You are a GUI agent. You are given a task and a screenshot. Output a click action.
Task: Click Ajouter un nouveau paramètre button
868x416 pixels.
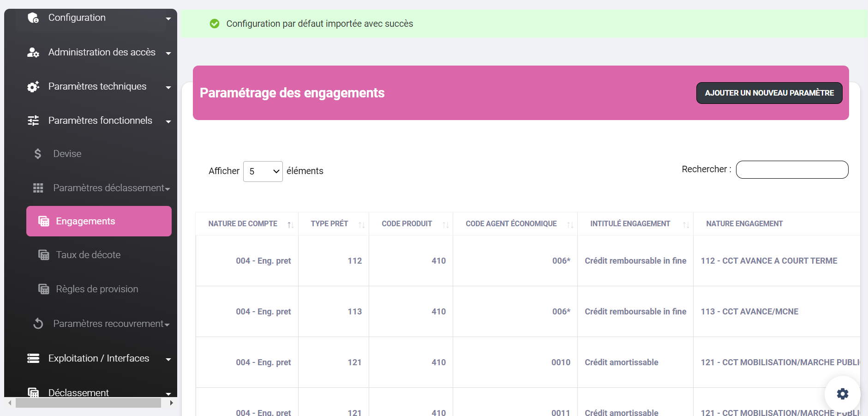pyautogui.click(x=769, y=93)
